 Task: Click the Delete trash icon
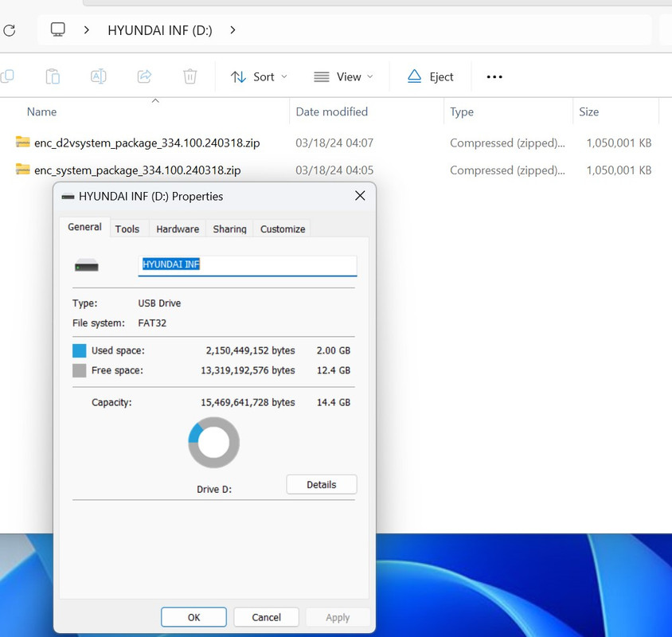[x=189, y=76]
